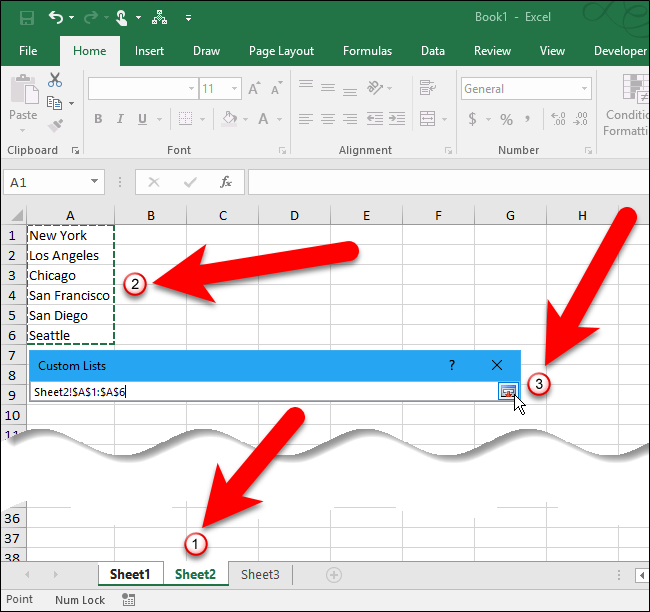
Task: Expand the Custom Lists dialog range selector
Action: coord(508,391)
